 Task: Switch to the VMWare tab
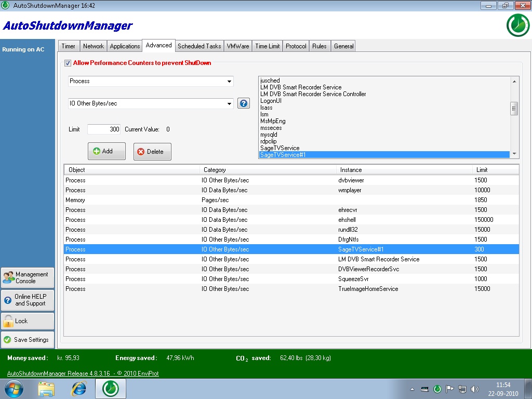pos(238,46)
